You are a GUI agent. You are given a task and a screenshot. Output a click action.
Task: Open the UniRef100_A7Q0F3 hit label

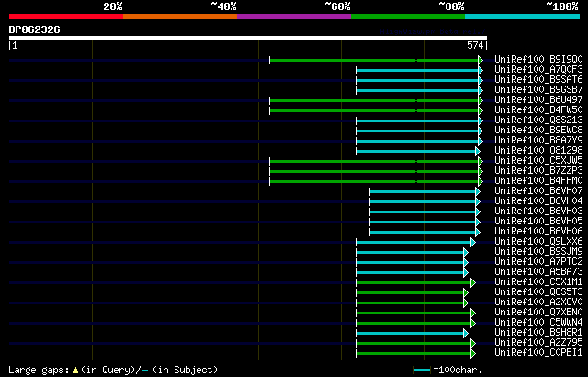(538, 69)
